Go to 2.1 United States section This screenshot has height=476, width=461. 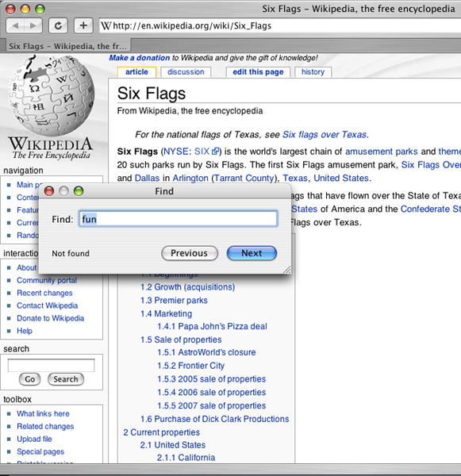pos(172,445)
